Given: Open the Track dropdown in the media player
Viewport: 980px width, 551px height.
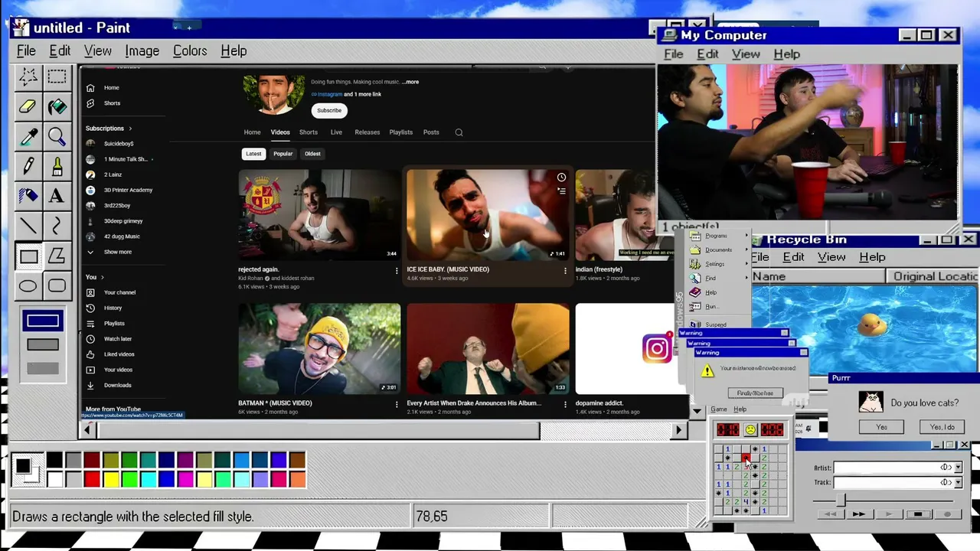Looking at the screenshot, I should [x=958, y=482].
